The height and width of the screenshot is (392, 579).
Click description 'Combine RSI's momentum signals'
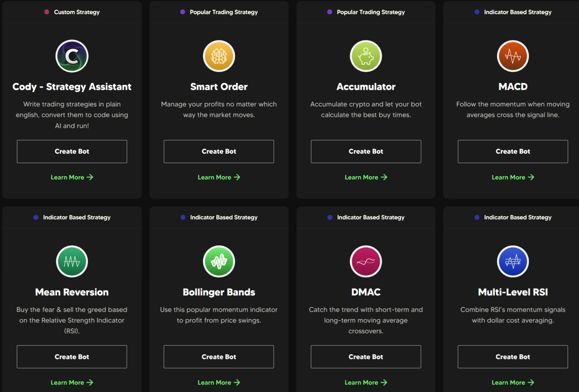coord(513,315)
